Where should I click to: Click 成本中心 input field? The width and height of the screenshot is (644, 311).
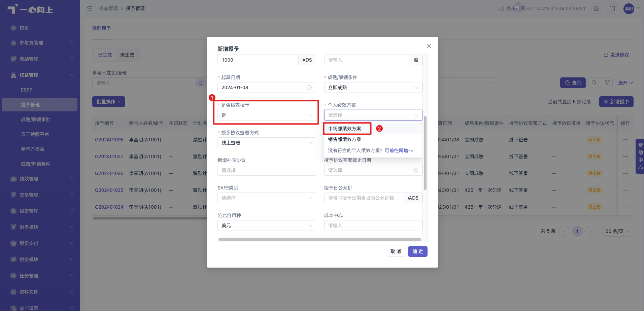373,226
